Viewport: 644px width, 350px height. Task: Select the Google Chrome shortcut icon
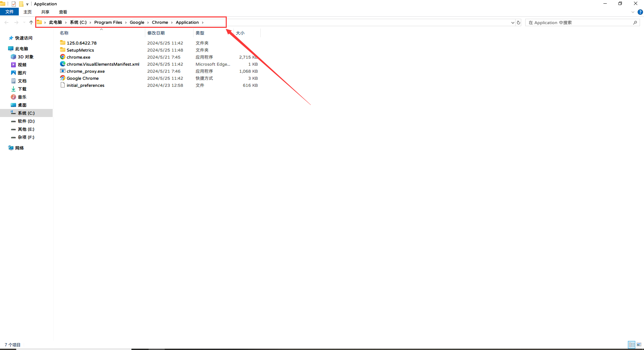(x=62, y=78)
